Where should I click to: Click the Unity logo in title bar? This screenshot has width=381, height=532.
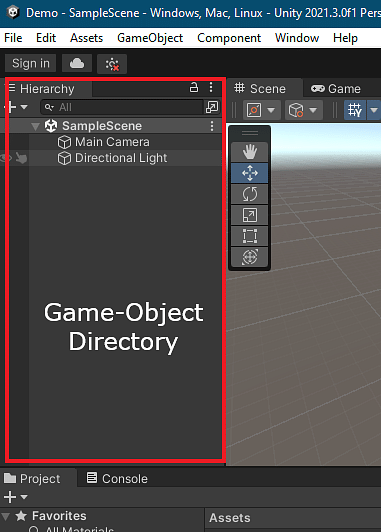[x=13, y=13]
